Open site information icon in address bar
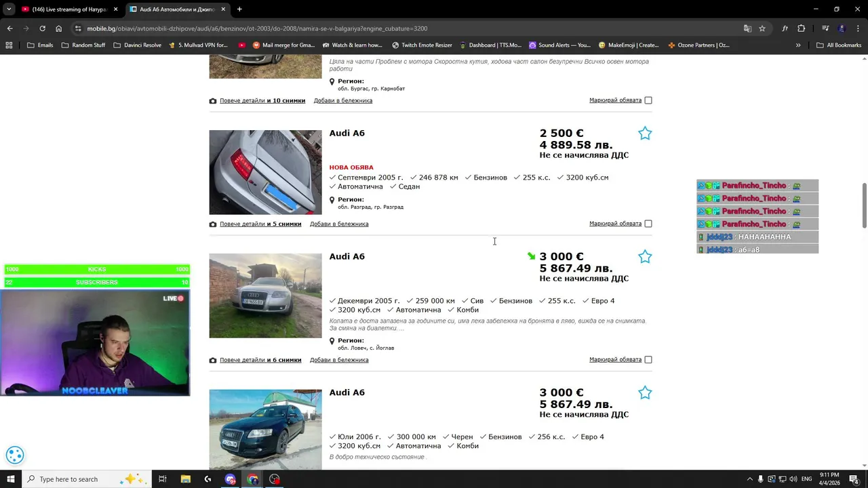 pyautogui.click(x=79, y=28)
